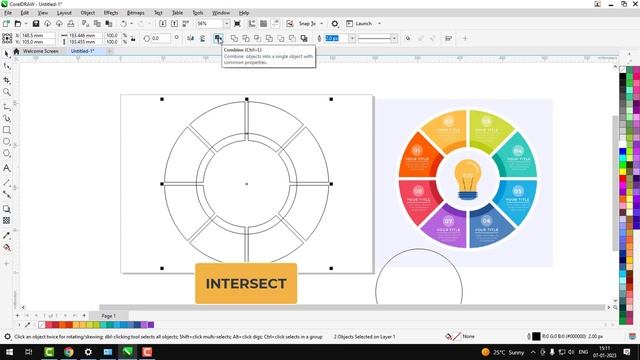The width and height of the screenshot is (640, 360).
Task: Pick the purple swatch in document palette
Action: coord(151,325)
